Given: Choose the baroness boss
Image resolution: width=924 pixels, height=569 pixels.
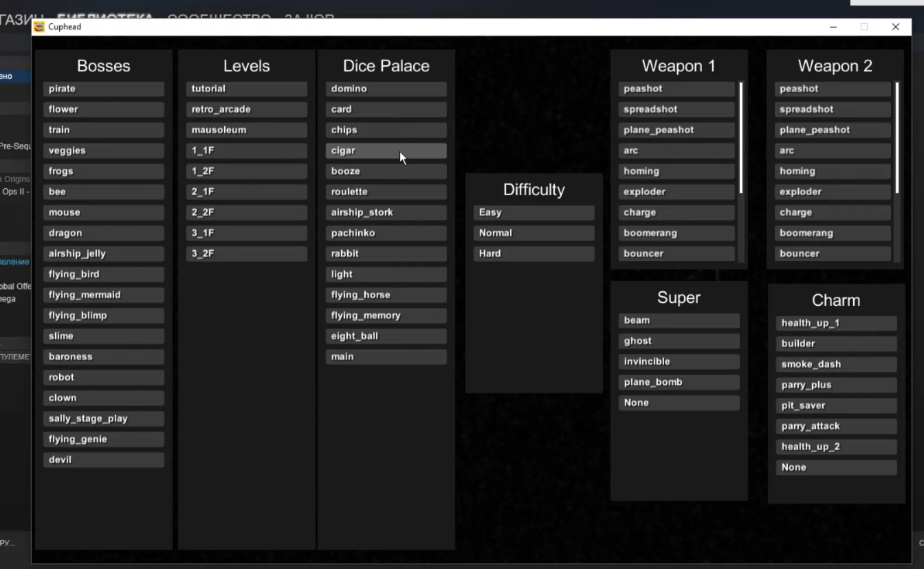Looking at the screenshot, I should click(104, 357).
